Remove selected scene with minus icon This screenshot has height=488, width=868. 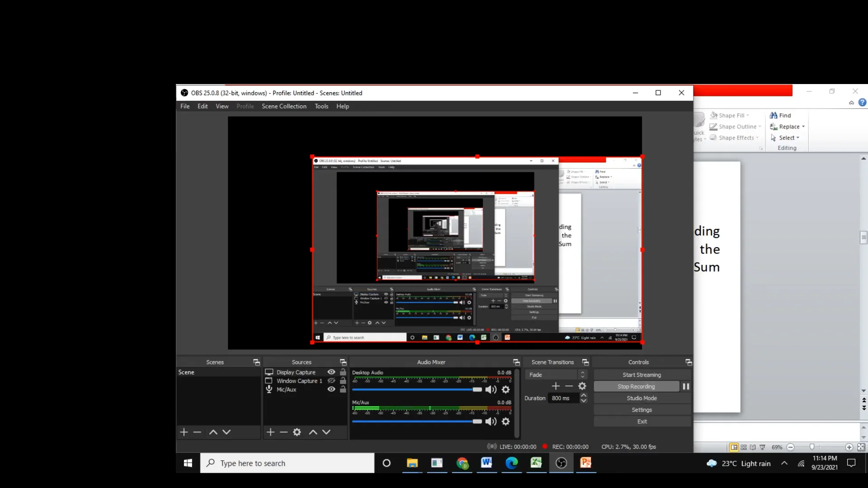pos(197,432)
